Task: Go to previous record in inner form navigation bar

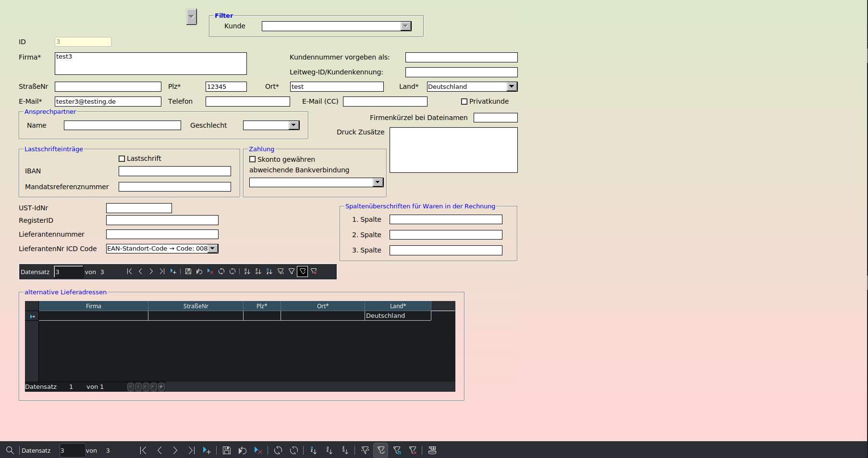Action: coord(140,271)
